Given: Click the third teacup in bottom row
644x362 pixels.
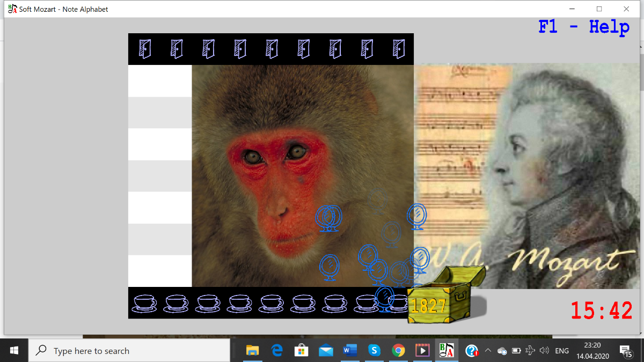Looking at the screenshot, I should pyautogui.click(x=208, y=304).
